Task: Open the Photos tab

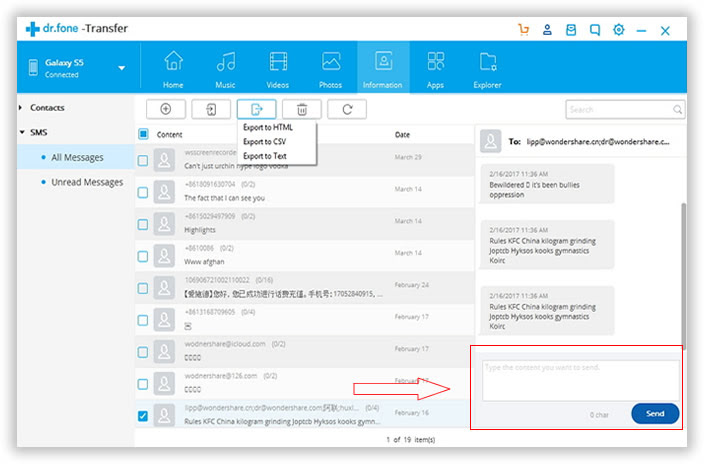Action: 330,69
